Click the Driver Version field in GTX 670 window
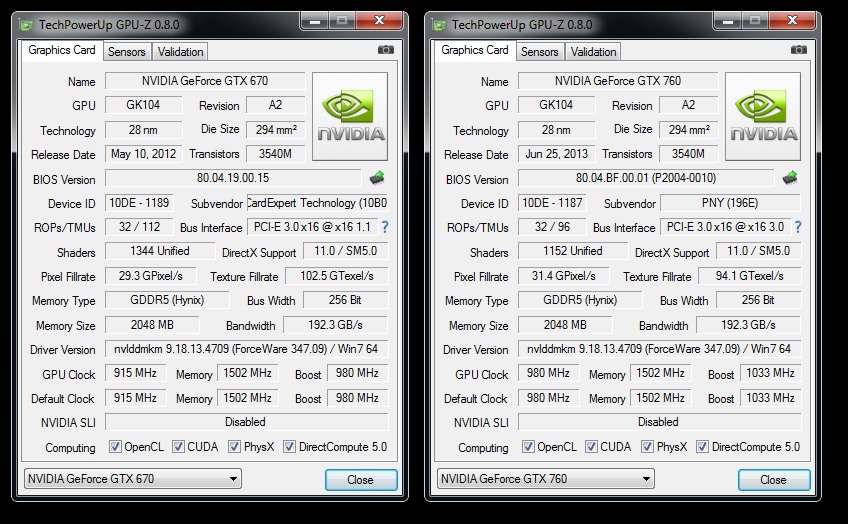Viewport: 848px width, 524px height. tap(247, 349)
